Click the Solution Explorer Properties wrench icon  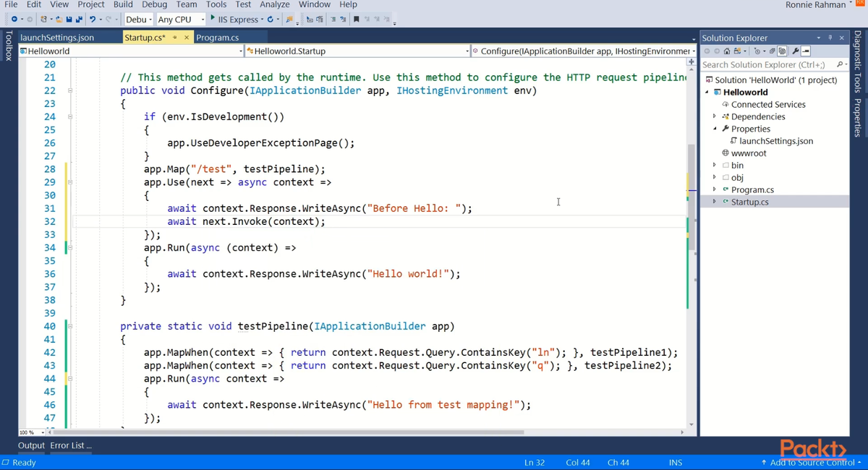point(796,51)
